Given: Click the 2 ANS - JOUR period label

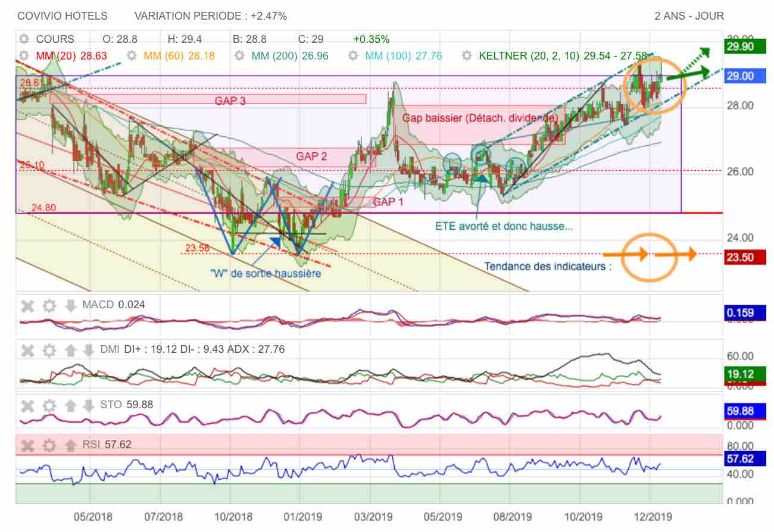Looking at the screenshot, I should 689,16.
